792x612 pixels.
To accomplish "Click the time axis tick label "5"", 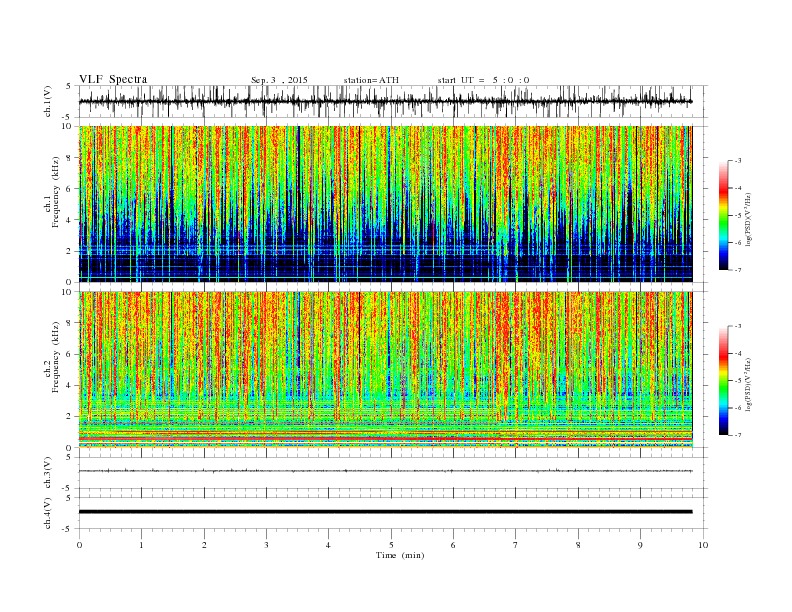I will click(391, 545).
